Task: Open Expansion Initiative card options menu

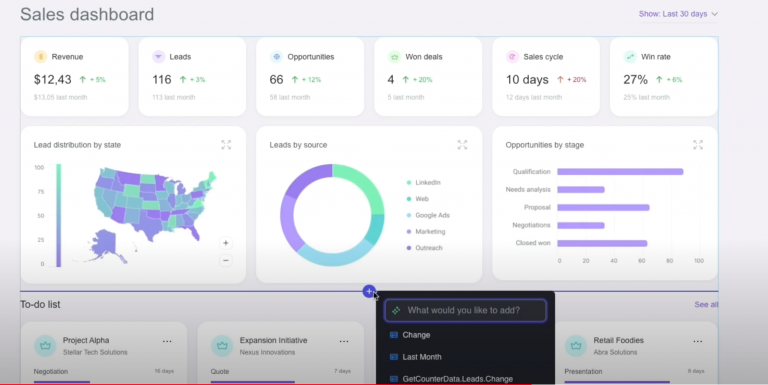Action: coord(344,341)
